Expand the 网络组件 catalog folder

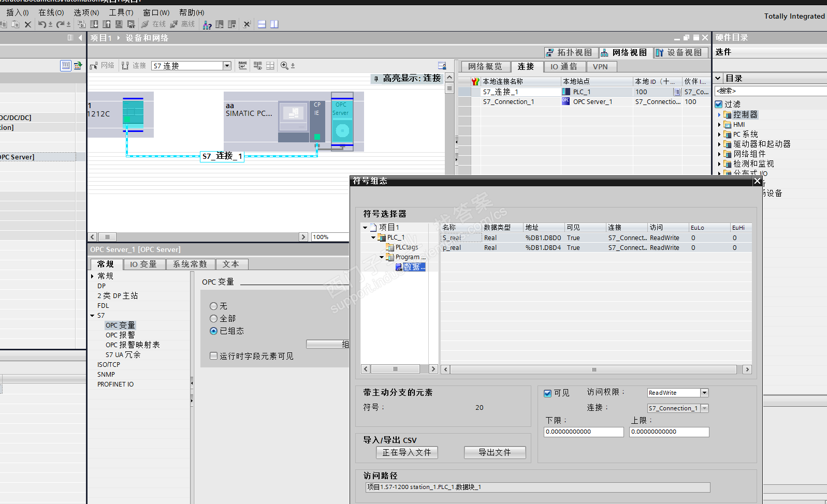pyautogui.click(x=719, y=154)
